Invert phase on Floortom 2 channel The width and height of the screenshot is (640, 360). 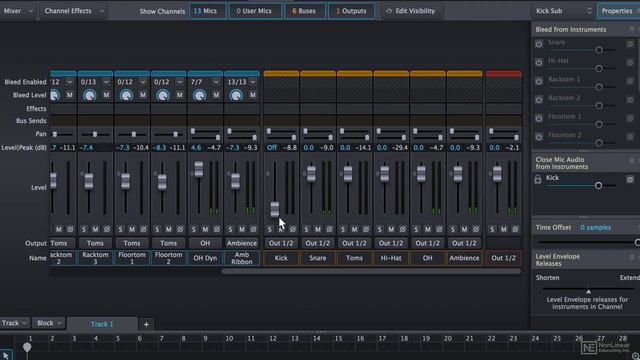180,229
